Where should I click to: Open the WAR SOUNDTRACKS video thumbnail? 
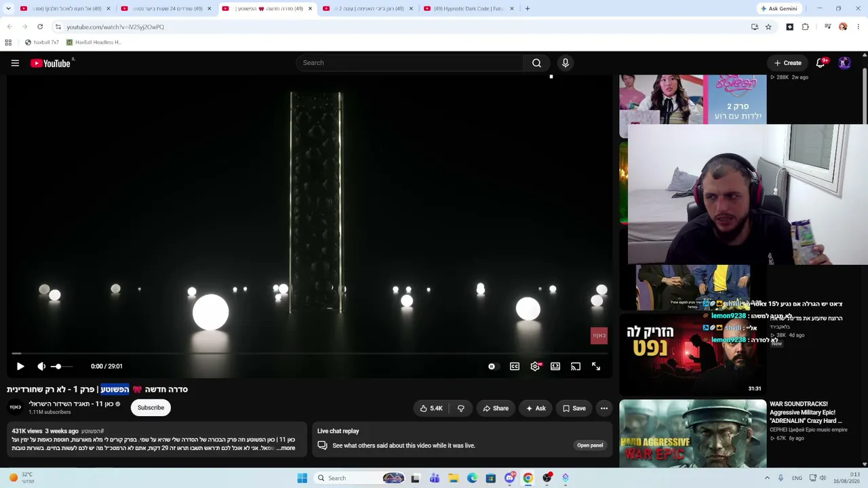[x=692, y=434]
